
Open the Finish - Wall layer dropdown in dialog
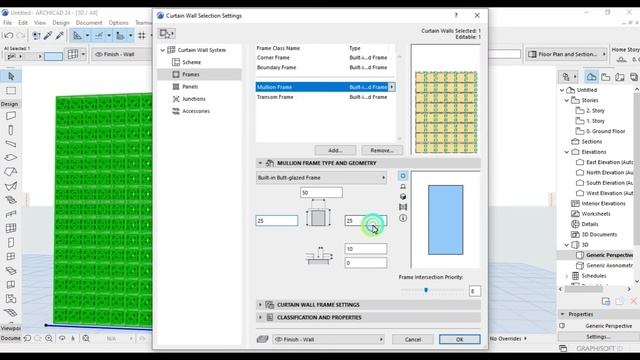[x=329, y=339]
